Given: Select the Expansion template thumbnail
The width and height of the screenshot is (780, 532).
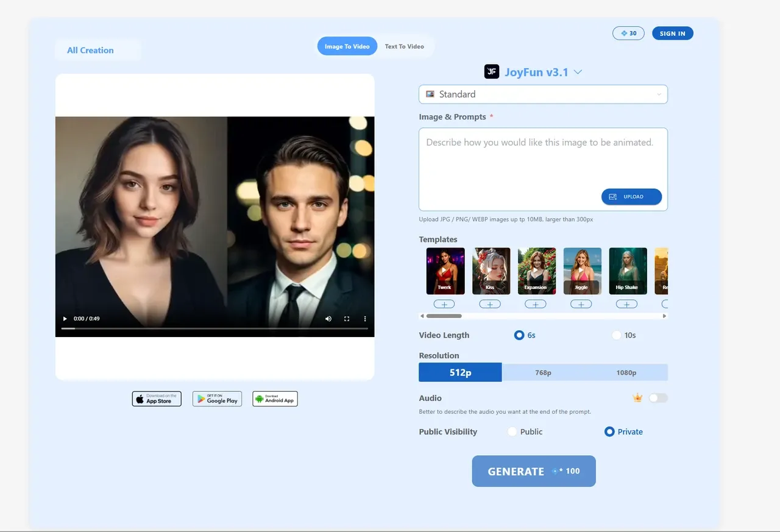Looking at the screenshot, I should pyautogui.click(x=537, y=271).
